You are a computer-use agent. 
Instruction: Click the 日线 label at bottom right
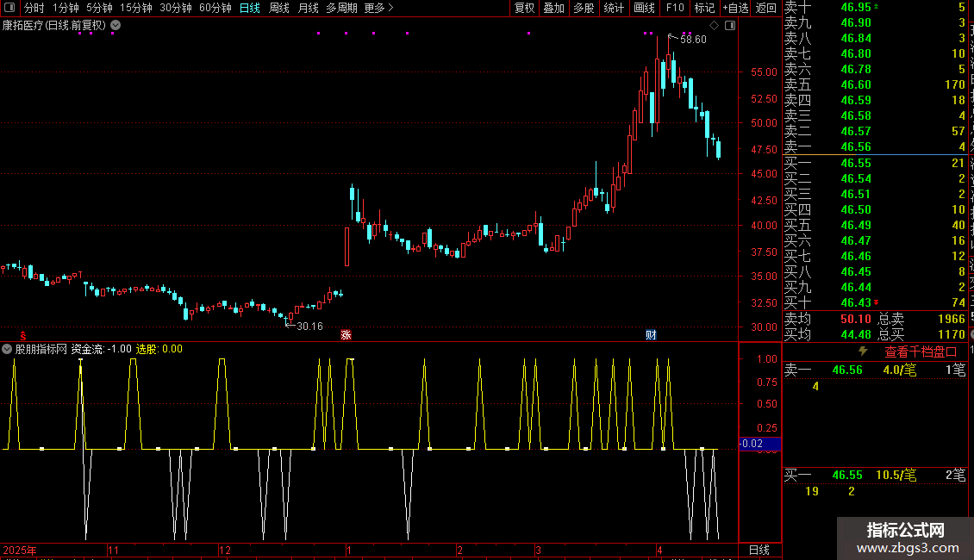[759, 550]
